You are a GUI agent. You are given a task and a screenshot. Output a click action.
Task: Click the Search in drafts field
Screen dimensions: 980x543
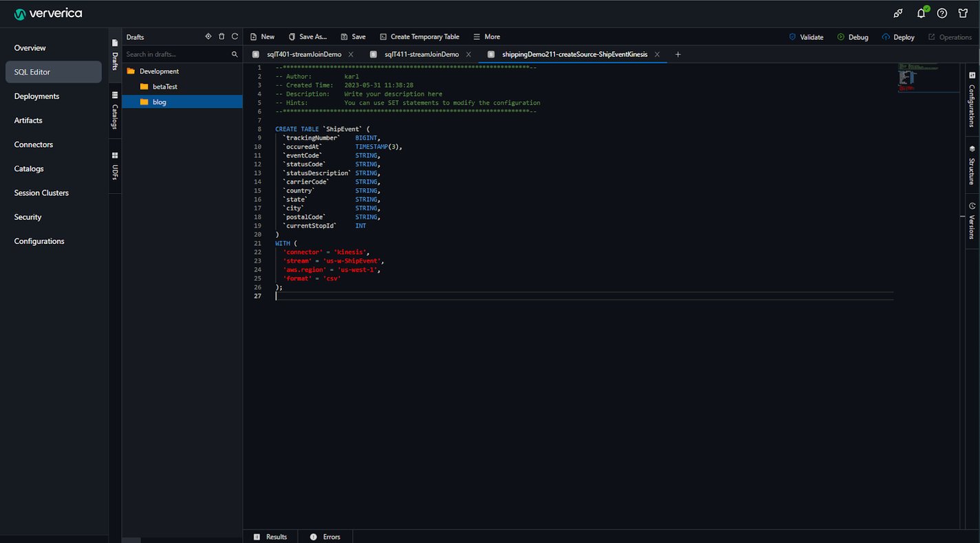point(177,54)
